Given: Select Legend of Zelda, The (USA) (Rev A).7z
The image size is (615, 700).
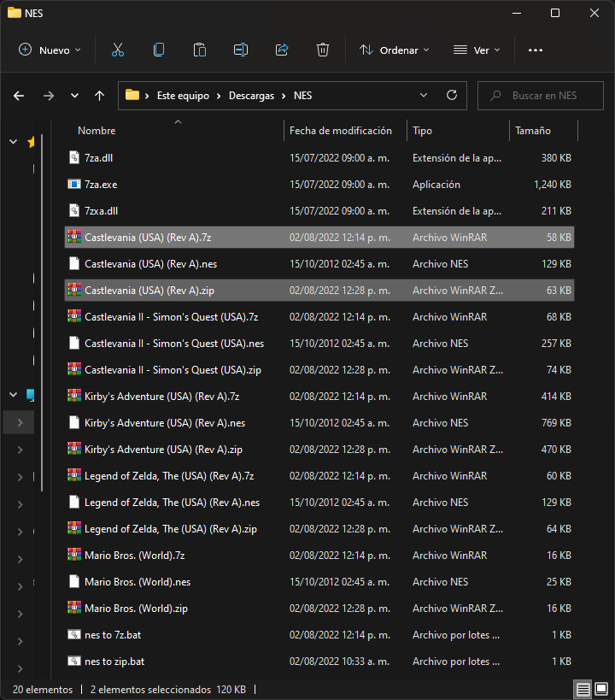Looking at the screenshot, I should point(319,475).
